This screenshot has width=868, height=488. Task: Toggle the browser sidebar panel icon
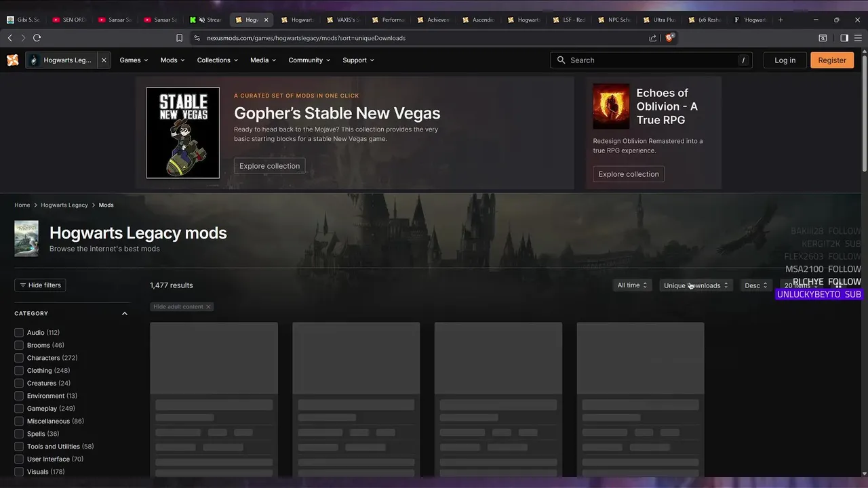pos(844,38)
